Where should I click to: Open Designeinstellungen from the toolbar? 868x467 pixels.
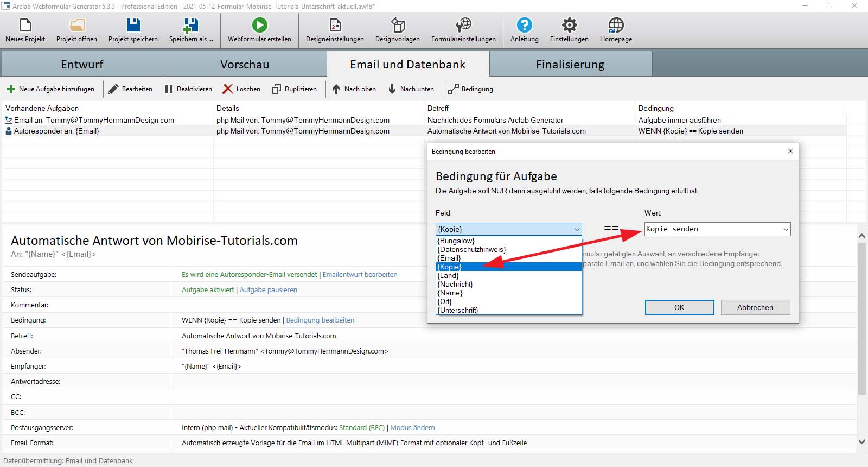(335, 26)
